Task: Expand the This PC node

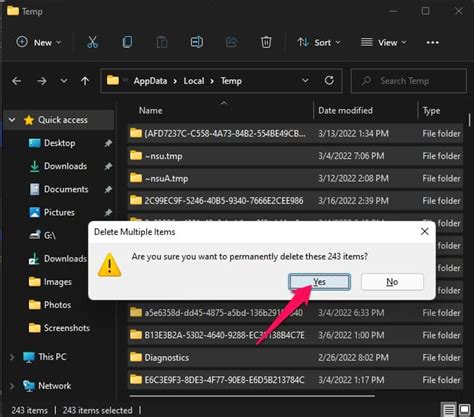Action: pos(12,357)
